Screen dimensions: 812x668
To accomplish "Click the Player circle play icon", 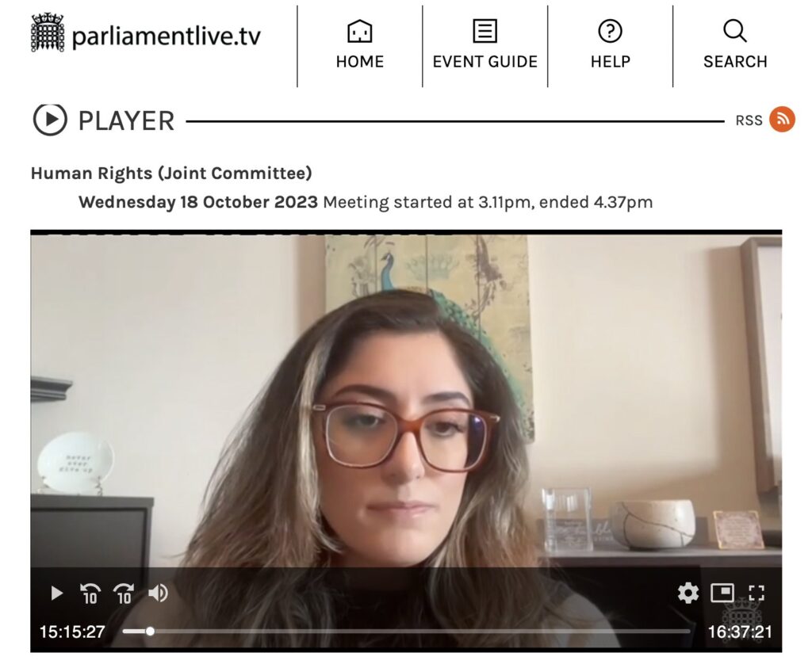I will 50,120.
